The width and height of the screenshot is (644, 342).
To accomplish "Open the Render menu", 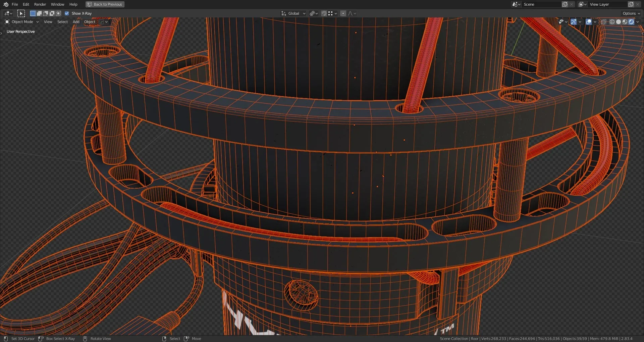I will (x=40, y=4).
